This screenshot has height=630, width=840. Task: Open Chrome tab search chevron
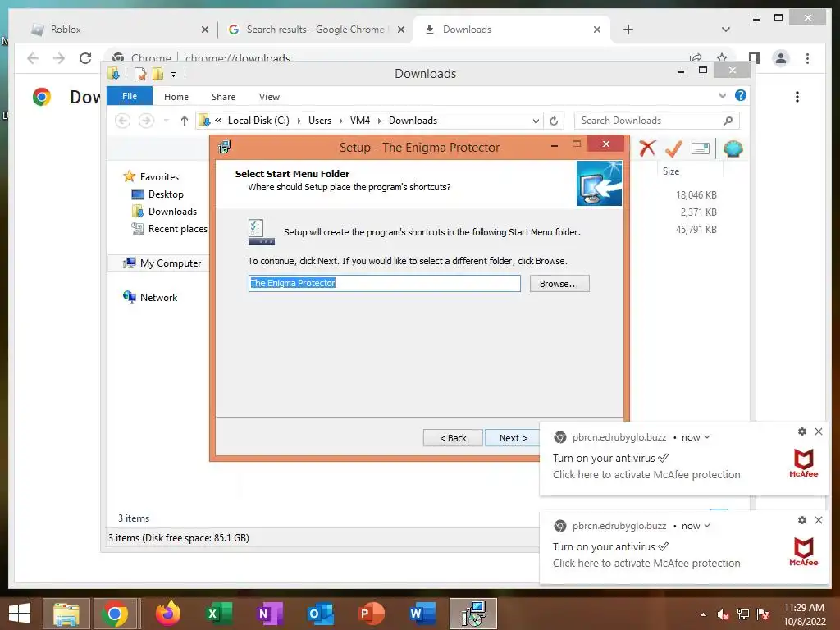(x=726, y=30)
